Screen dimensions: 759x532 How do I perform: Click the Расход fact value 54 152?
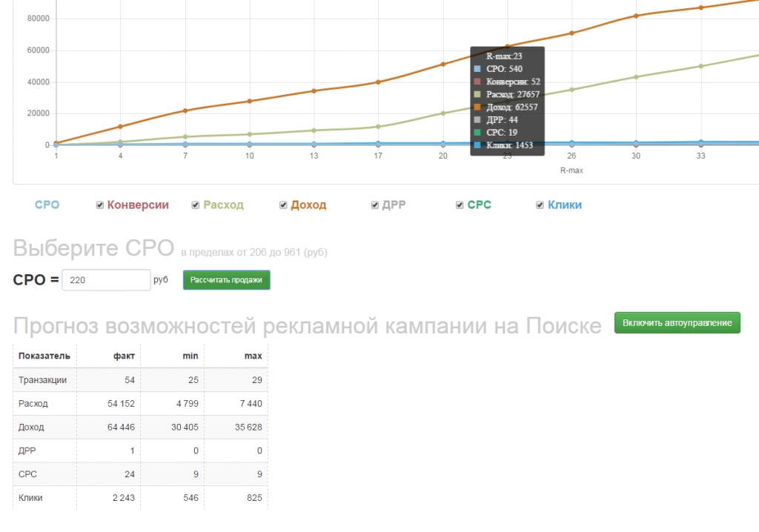pos(121,403)
